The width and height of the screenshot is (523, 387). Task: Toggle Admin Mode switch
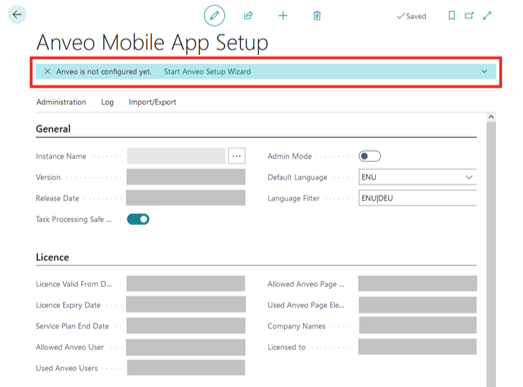pyautogui.click(x=370, y=156)
